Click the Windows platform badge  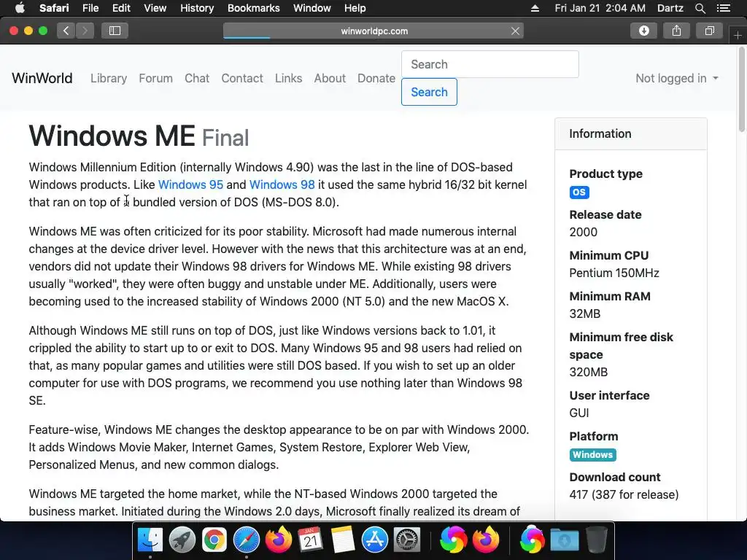[x=592, y=455]
